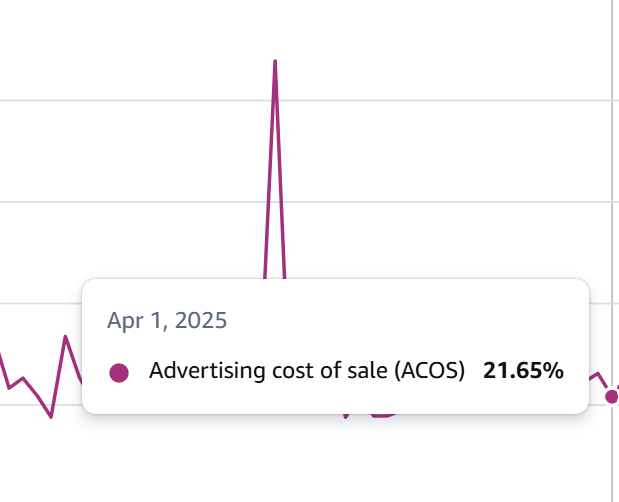Click the line's pointed dip below the tooltip's bottom edge
619x502 pixels.
click(x=346, y=416)
